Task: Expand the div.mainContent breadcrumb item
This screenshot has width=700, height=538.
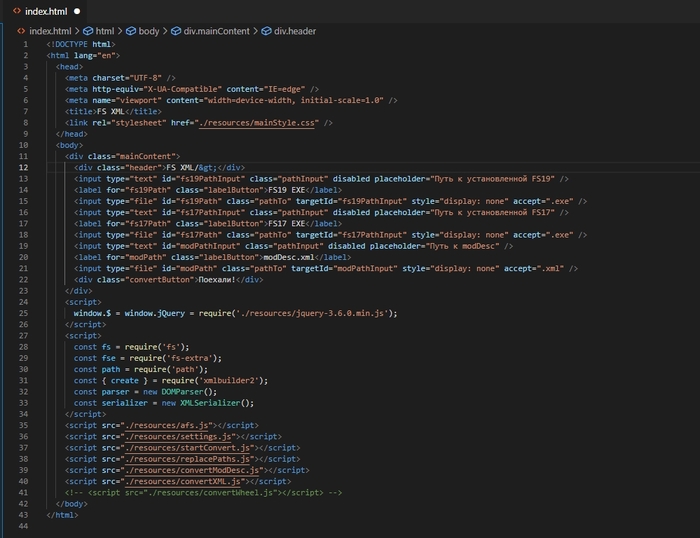Action: [216, 31]
